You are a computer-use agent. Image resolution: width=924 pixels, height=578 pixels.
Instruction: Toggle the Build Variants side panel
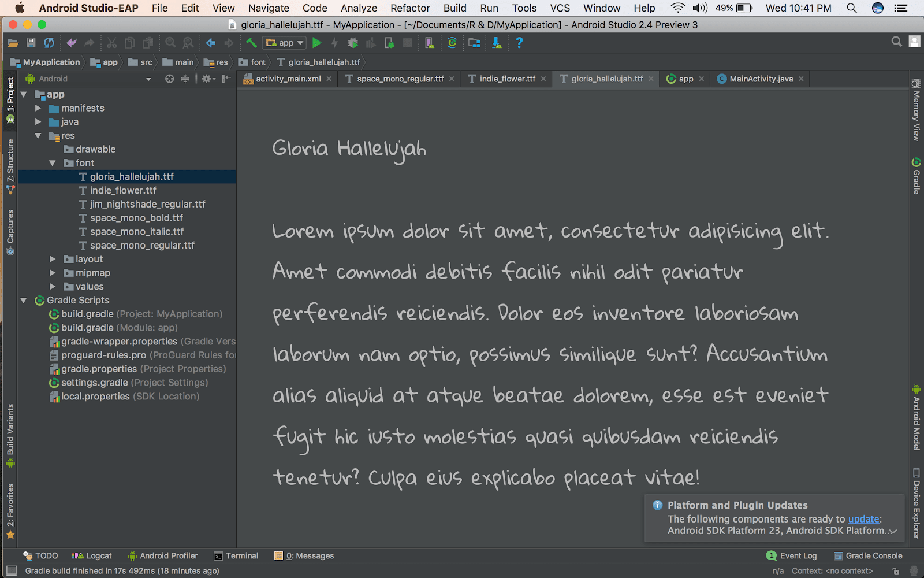coord(10,436)
